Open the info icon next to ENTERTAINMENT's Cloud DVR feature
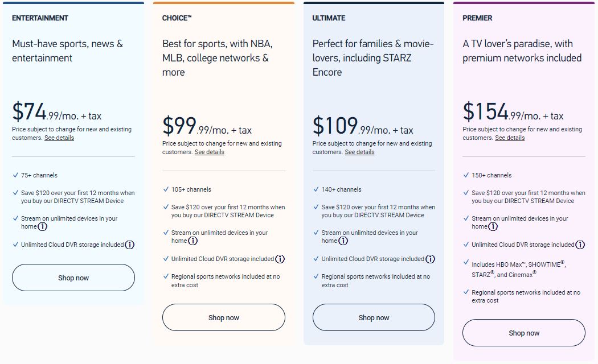Image resolution: width=598 pixels, height=364 pixels. point(130,245)
